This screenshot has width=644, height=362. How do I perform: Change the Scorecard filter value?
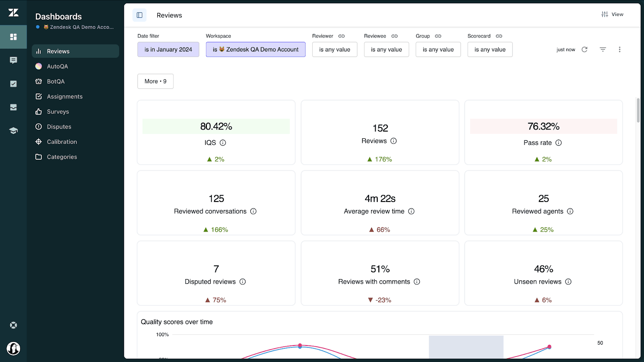pyautogui.click(x=490, y=49)
